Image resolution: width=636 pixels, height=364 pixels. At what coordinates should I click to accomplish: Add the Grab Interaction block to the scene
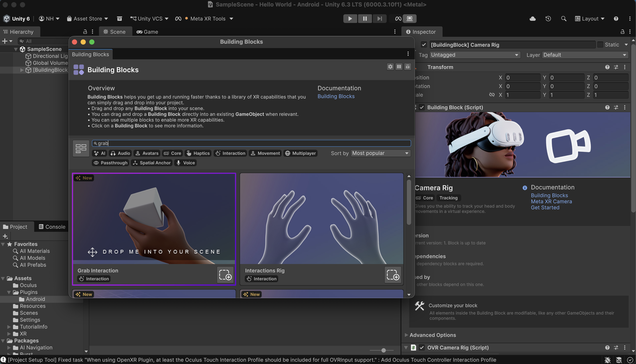click(x=225, y=275)
